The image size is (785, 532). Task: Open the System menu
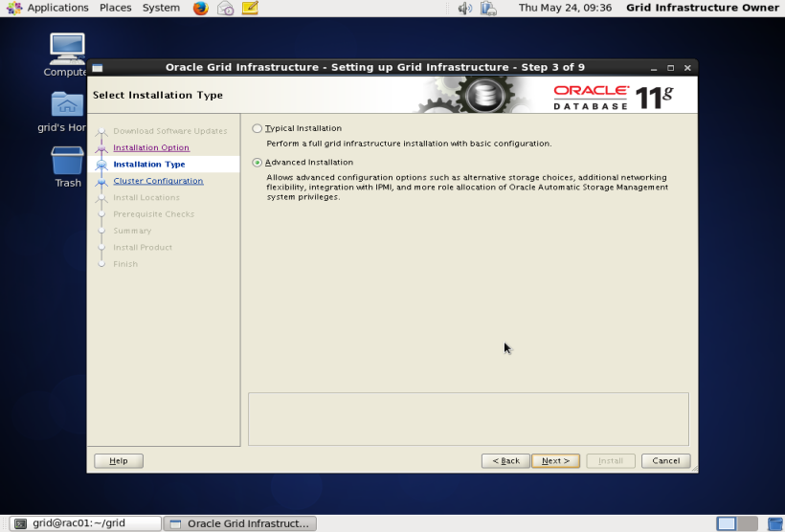click(x=161, y=8)
